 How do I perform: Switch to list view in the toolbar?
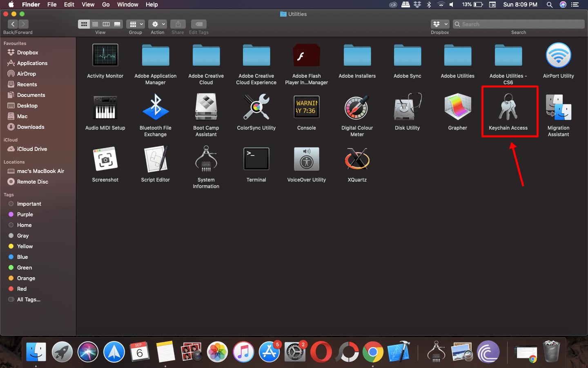95,24
